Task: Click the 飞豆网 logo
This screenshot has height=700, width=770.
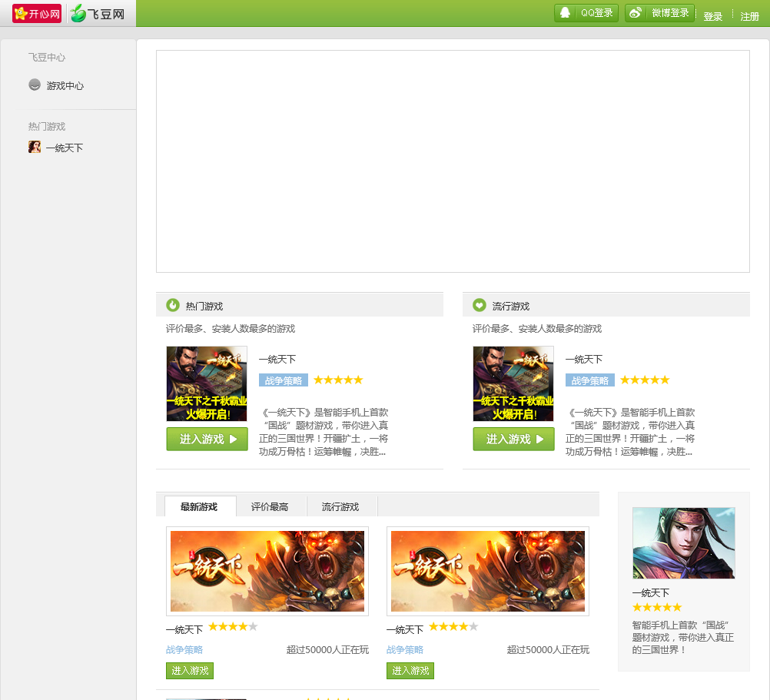Action: point(98,14)
